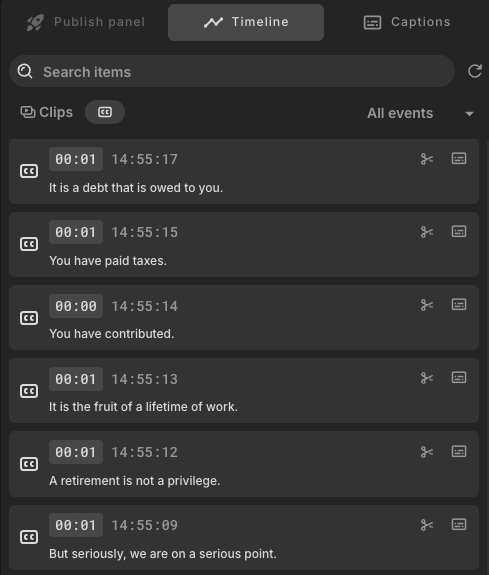Click scissors icon on 'But seriously' caption row
Viewport: 489px width, 575px height.
click(x=427, y=525)
